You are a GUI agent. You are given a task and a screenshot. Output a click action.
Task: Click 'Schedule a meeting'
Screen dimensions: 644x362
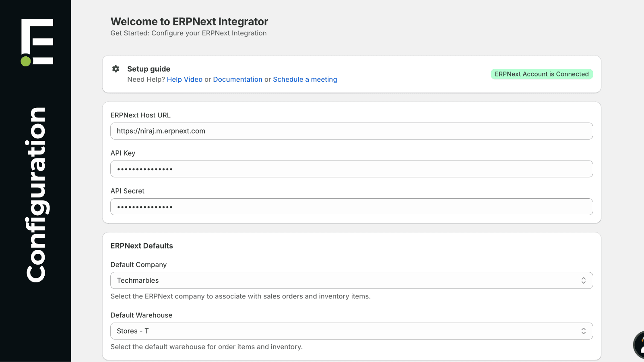(305, 79)
